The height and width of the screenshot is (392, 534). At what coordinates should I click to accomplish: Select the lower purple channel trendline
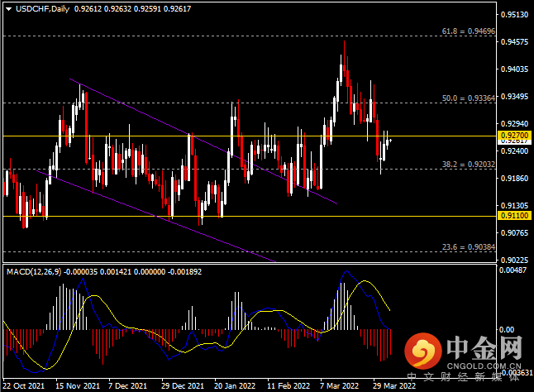click(165, 218)
